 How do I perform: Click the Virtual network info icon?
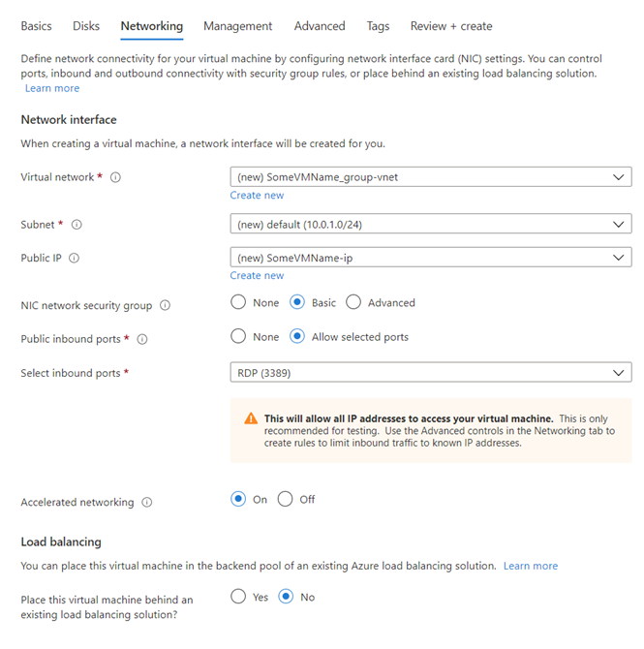[x=115, y=177]
